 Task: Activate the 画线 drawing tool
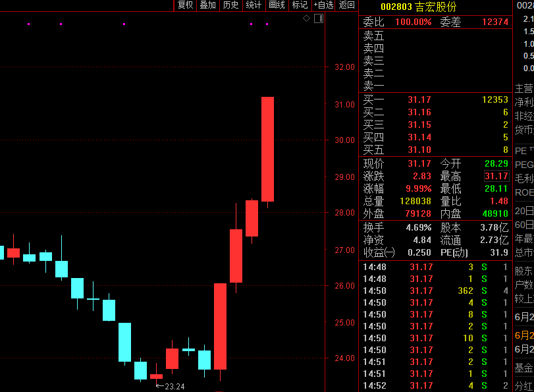277,5
